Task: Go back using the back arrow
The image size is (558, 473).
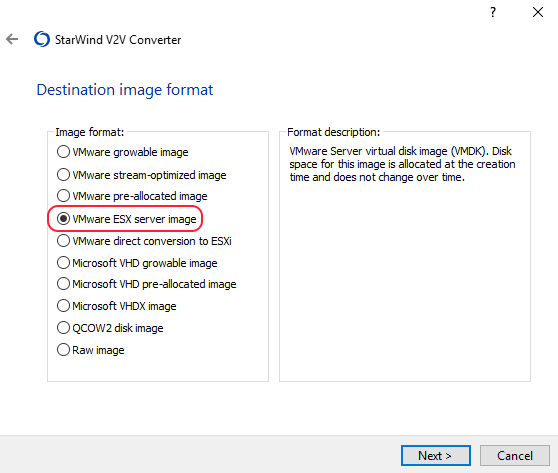Action: [12, 39]
